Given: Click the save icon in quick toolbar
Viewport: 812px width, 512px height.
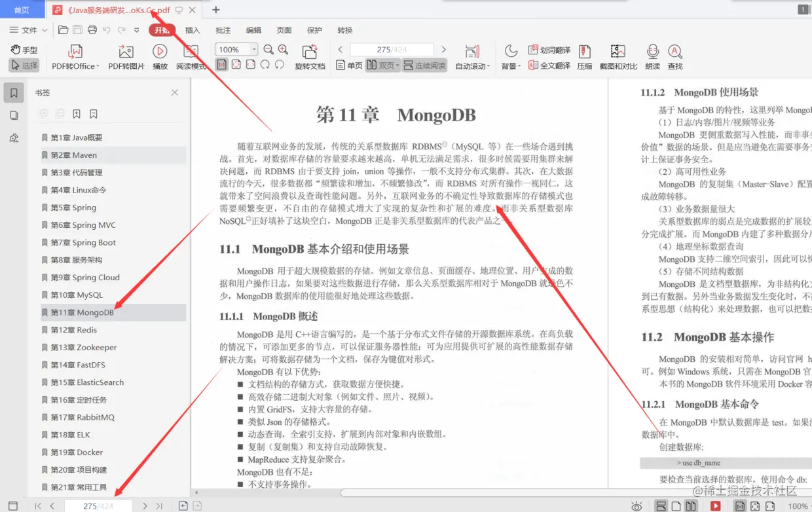Looking at the screenshot, I should click(x=78, y=30).
